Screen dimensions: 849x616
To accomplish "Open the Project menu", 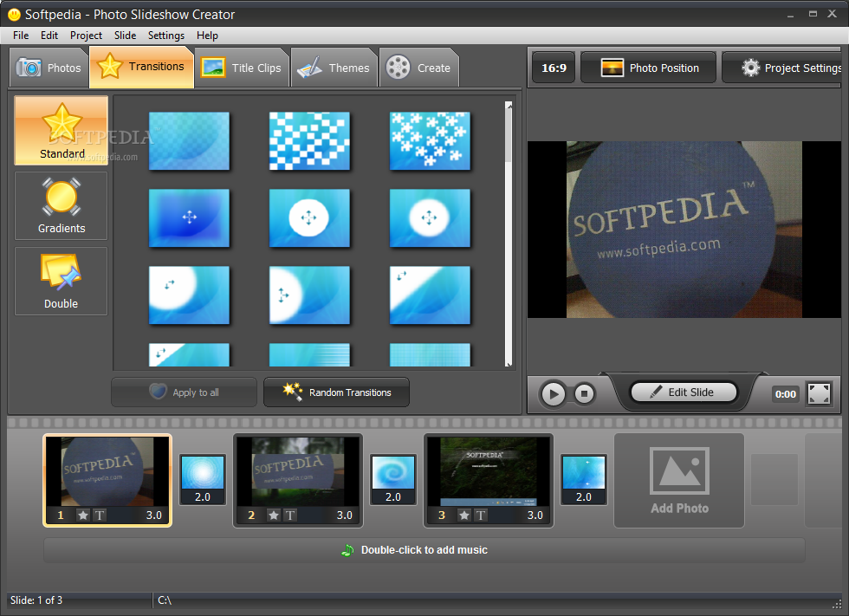I will coord(86,36).
